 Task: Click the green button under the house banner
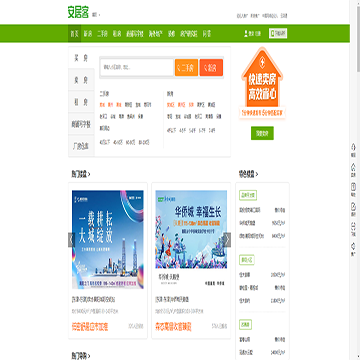pyautogui.click(x=262, y=133)
